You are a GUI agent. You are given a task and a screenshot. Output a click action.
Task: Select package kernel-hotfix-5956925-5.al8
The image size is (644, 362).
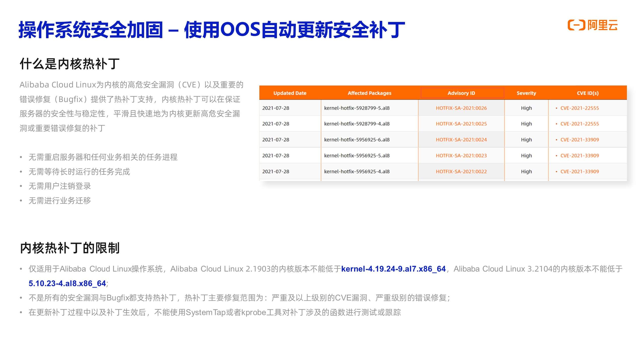357,156
